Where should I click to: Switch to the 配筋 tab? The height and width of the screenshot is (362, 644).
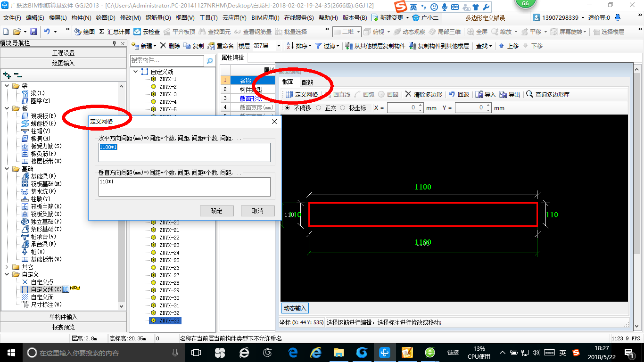point(307,82)
